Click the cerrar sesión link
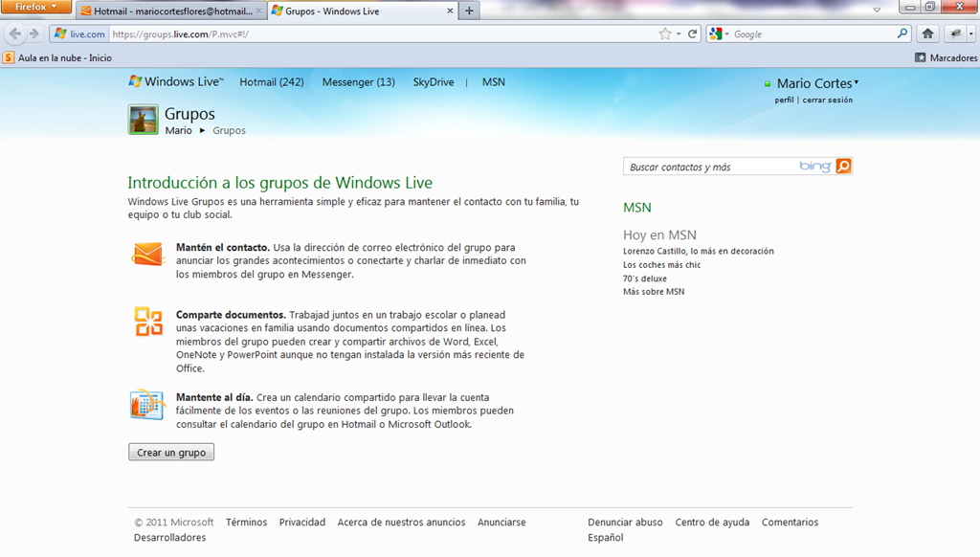 pos(827,100)
